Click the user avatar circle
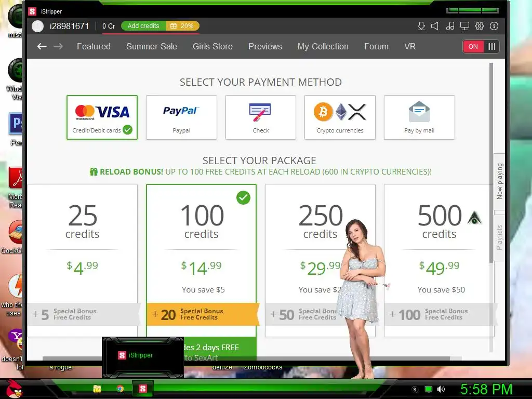The height and width of the screenshot is (399, 532). coord(37,26)
